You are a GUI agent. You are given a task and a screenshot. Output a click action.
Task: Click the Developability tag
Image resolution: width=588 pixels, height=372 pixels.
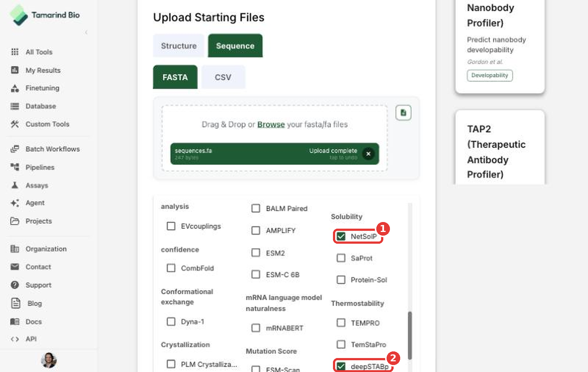490,75
